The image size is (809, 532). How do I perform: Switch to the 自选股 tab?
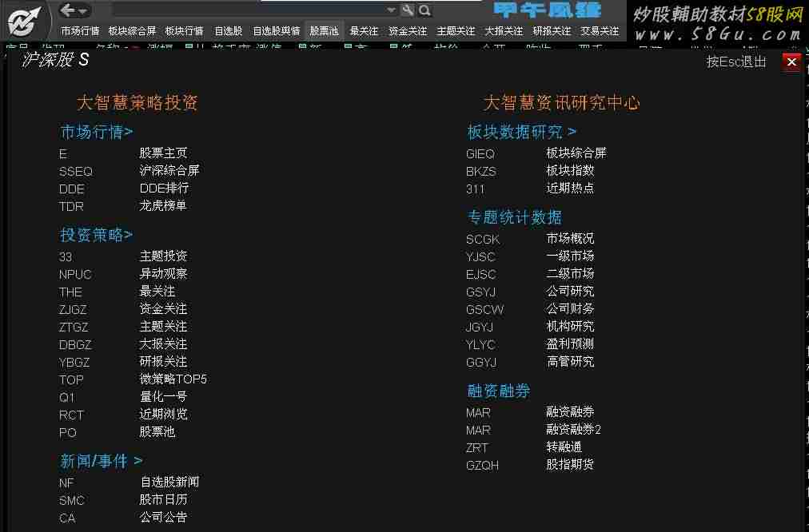229,31
